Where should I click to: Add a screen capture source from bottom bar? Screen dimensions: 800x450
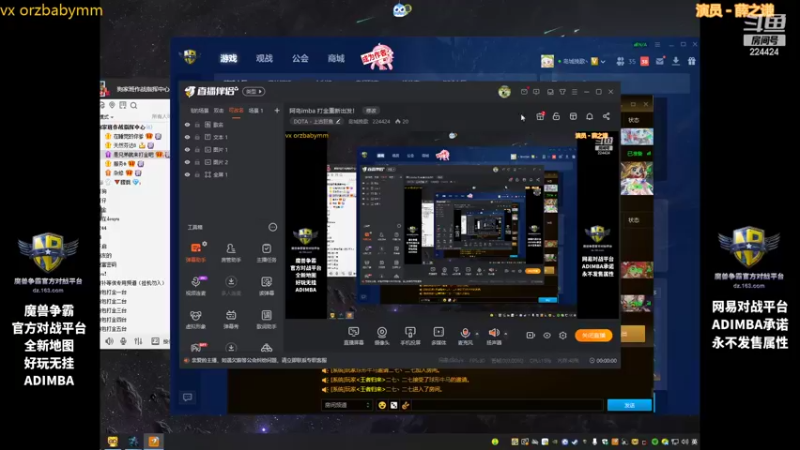click(353, 336)
